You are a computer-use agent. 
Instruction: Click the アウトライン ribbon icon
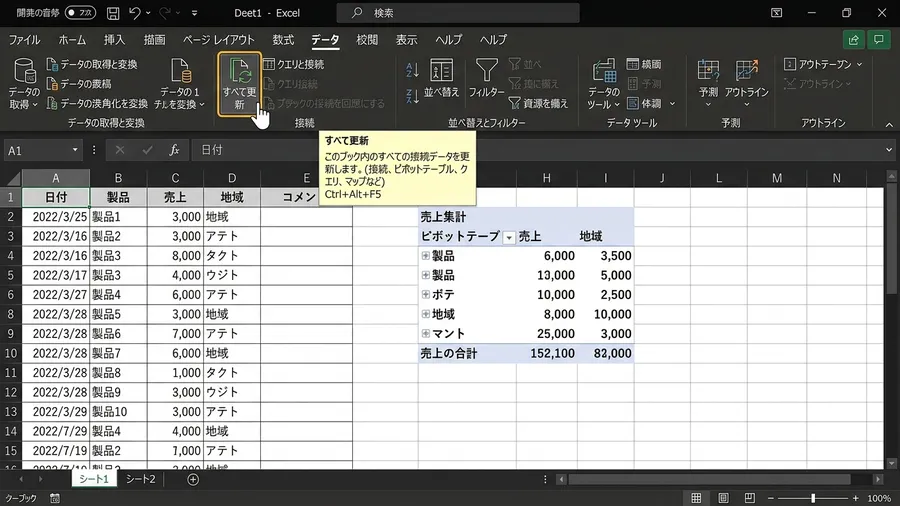click(x=746, y=71)
